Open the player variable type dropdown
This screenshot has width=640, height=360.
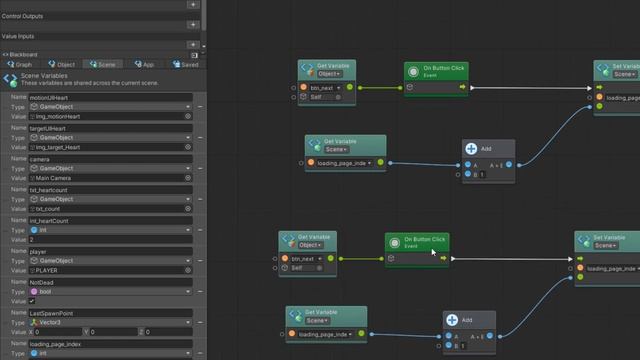110,260
